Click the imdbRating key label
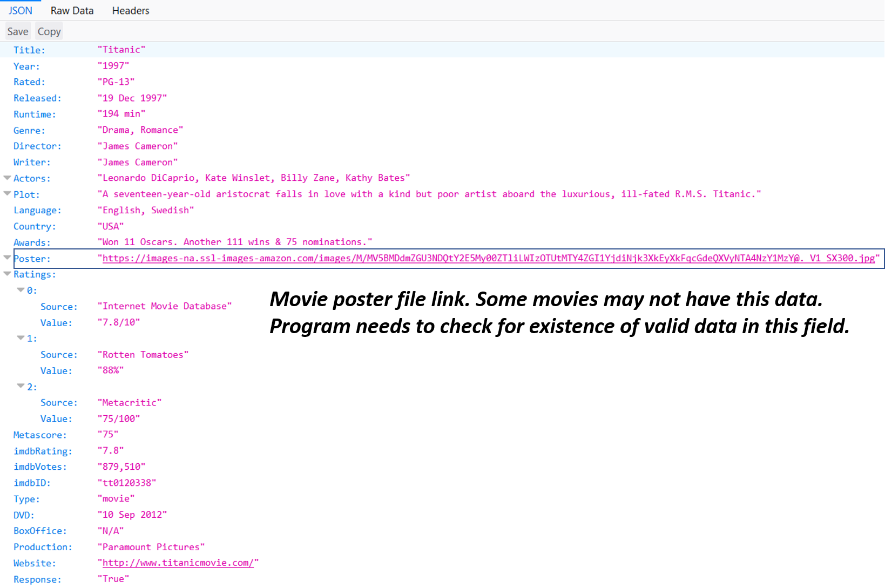 click(43, 451)
